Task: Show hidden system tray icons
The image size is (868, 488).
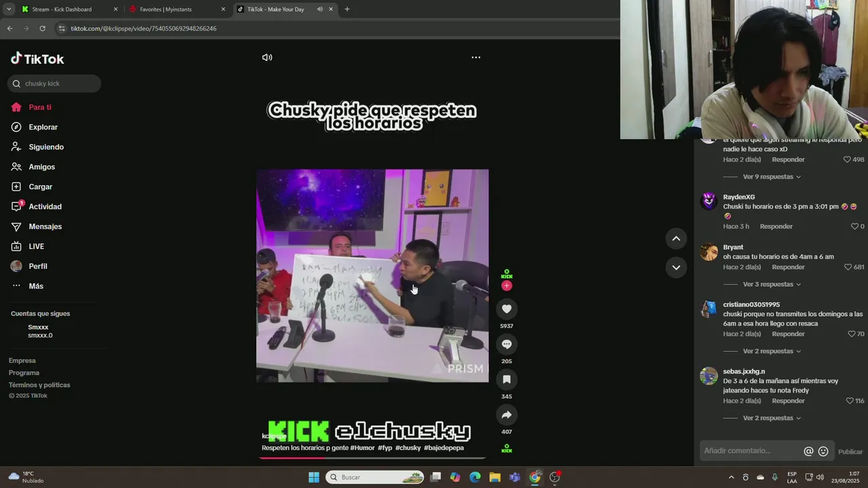Action: (731, 477)
